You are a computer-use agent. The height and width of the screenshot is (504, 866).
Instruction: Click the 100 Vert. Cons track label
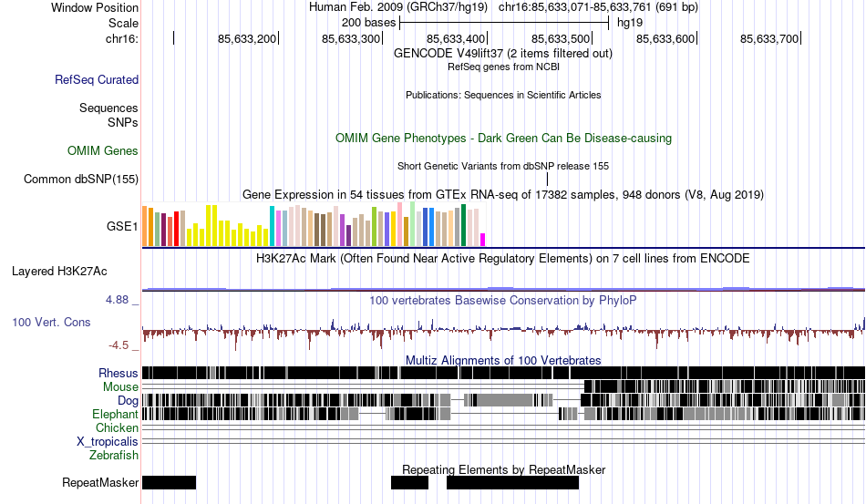tap(51, 322)
